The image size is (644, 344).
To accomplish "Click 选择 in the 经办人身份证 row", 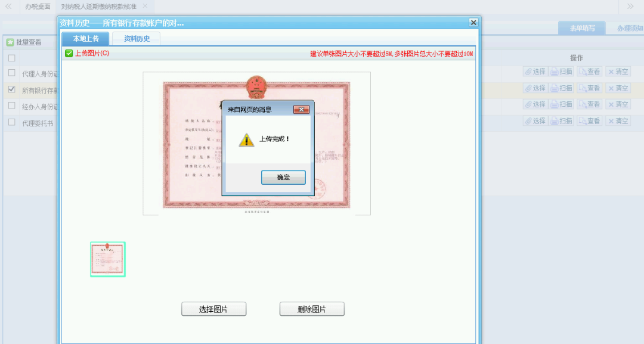I will 535,105.
